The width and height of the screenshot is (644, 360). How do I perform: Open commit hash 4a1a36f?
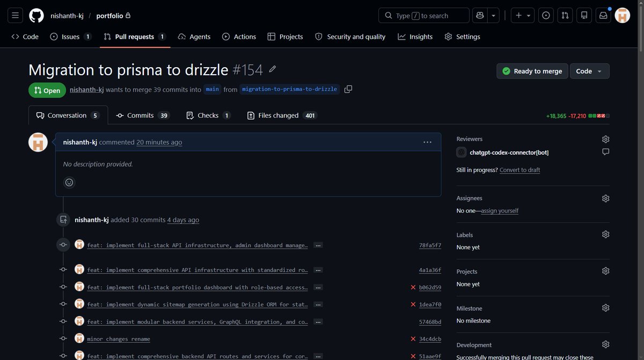pyautogui.click(x=430, y=270)
